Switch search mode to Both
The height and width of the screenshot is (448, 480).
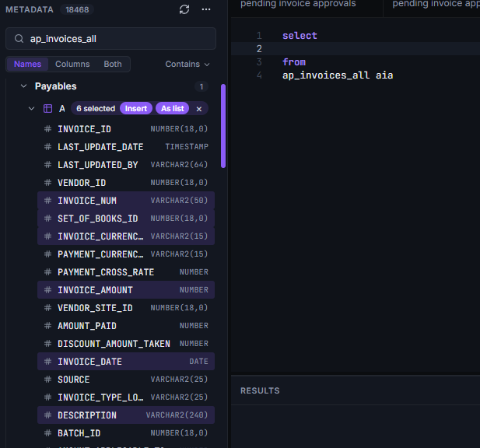click(x=113, y=64)
